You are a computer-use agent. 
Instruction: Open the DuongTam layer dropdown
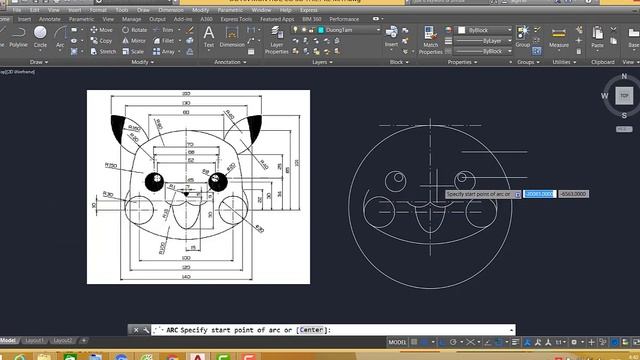(x=378, y=30)
